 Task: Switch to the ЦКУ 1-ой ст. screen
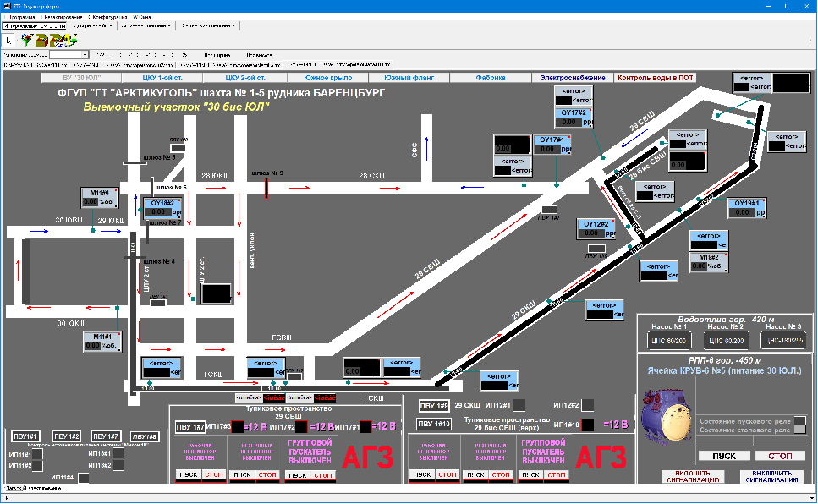pos(162,78)
